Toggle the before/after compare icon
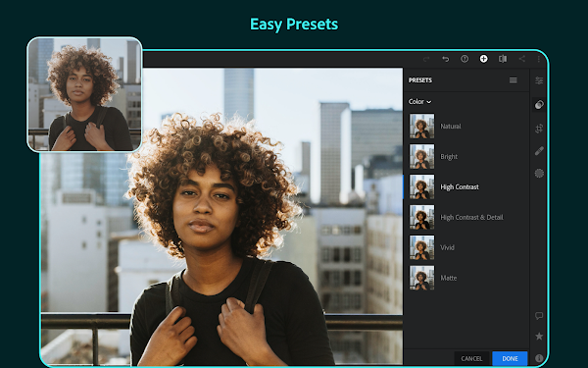The width and height of the screenshot is (588, 368). [503, 59]
